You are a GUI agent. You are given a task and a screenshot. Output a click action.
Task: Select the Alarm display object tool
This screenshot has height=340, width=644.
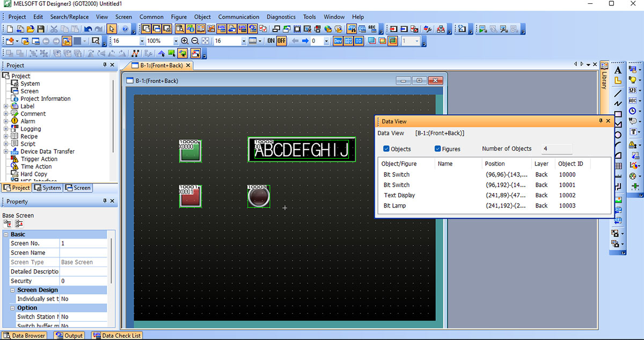coord(632,144)
